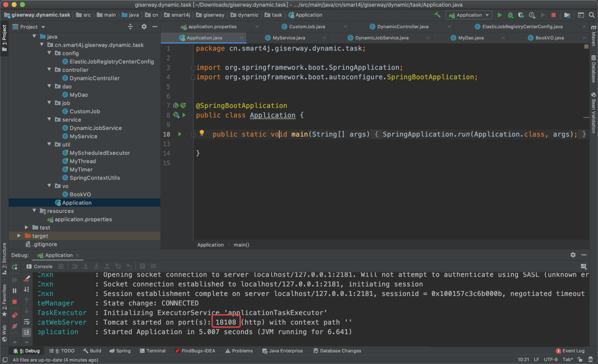Expand the target folder
The height and width of the screenshot is (364, 598).
19,236
